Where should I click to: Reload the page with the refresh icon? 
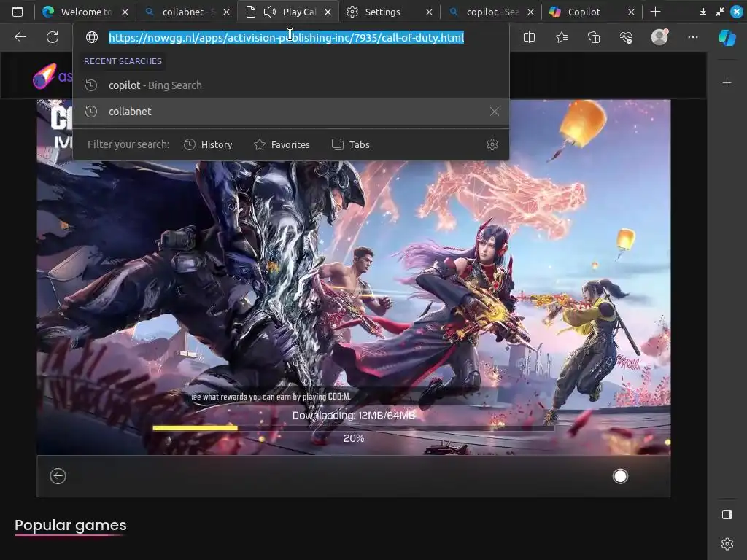coord(53,37)
